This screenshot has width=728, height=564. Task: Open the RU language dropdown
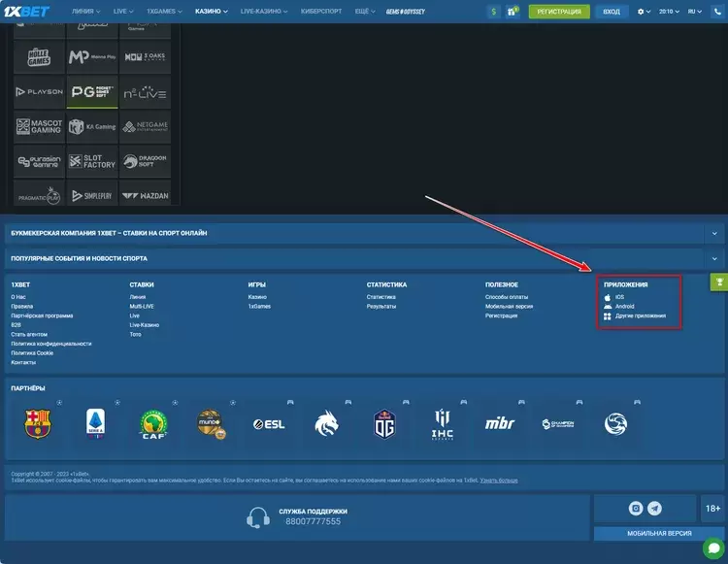click(695, 11)
